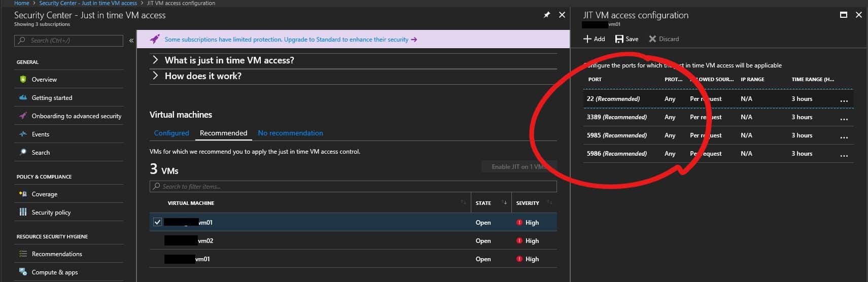Click the sidebar Search (Ctrl+/) box
The height and width of the screenshot is (282, 868).
[x=68, y=41]
